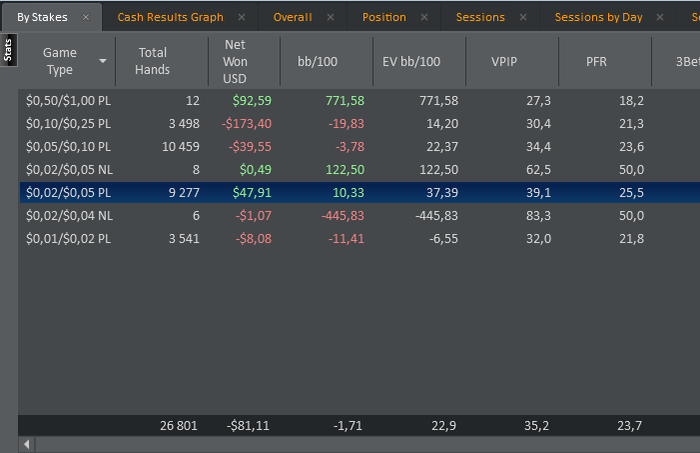This screenshot has height=453, width=700.
Task: Close the Overall tab
Action: [332, 17]
